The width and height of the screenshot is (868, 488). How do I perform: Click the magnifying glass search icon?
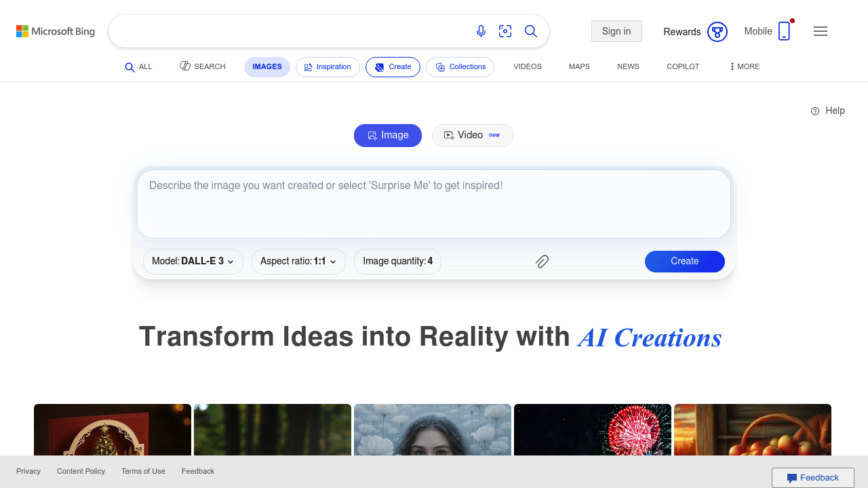531,31
